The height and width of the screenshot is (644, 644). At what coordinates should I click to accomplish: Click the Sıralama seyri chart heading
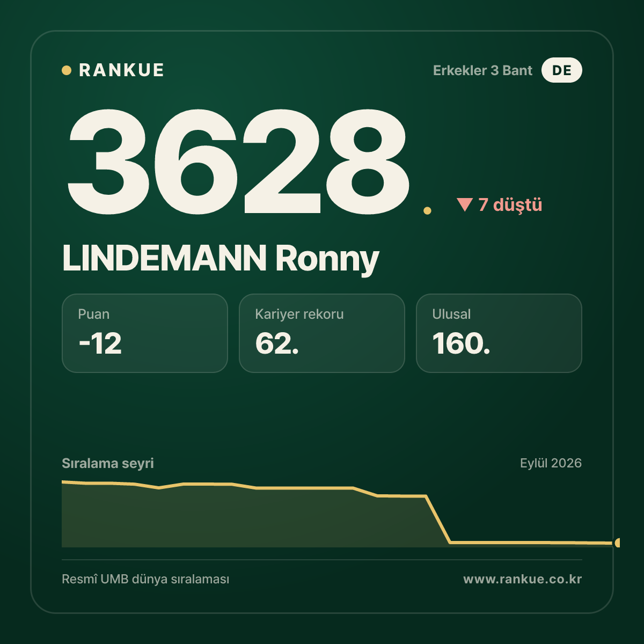pos(108,463)
